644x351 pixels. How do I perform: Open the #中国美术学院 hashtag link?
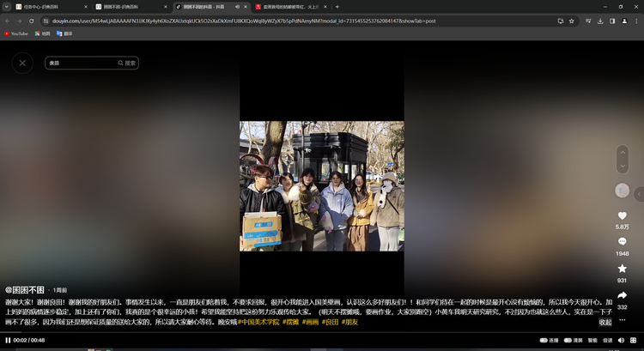click(x=258, y=322)
